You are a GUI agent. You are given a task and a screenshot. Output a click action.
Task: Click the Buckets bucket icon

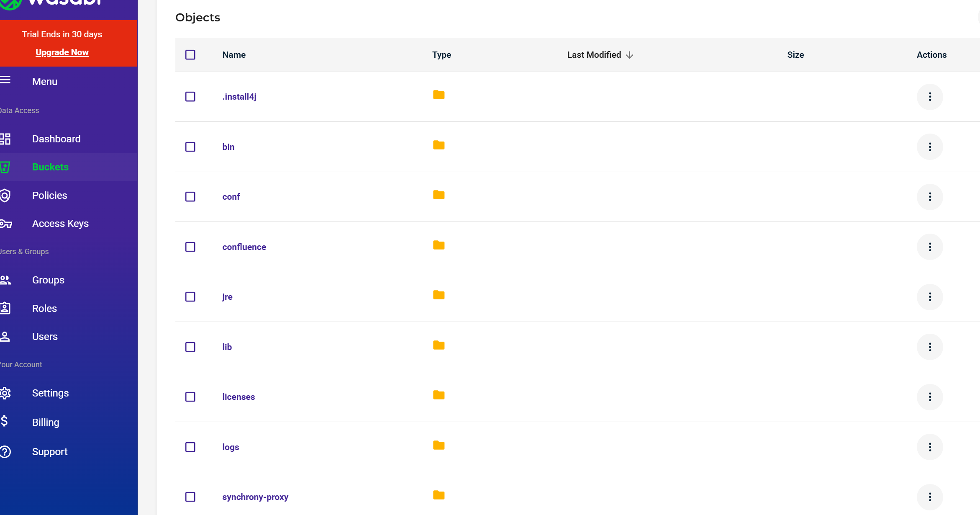pos(5,167)
